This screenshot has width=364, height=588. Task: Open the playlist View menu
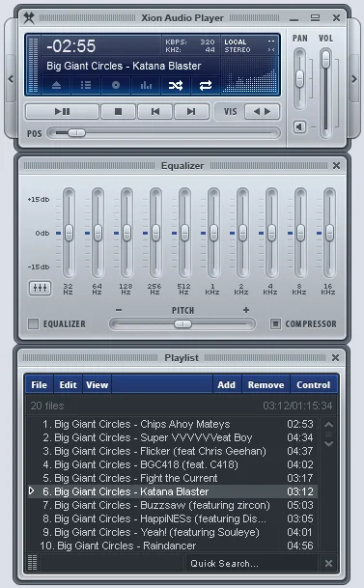click(x=98, y=384)
